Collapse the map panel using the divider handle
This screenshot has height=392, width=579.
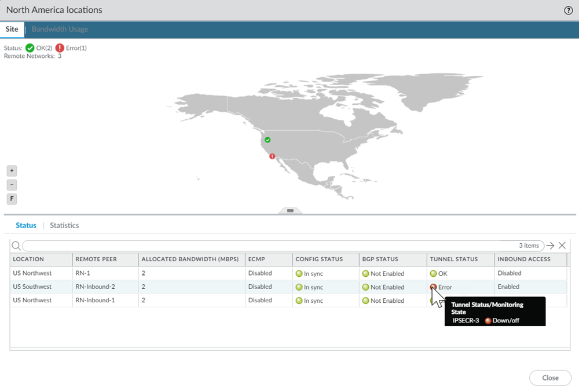pyautogui.click(x=289, y=211)
